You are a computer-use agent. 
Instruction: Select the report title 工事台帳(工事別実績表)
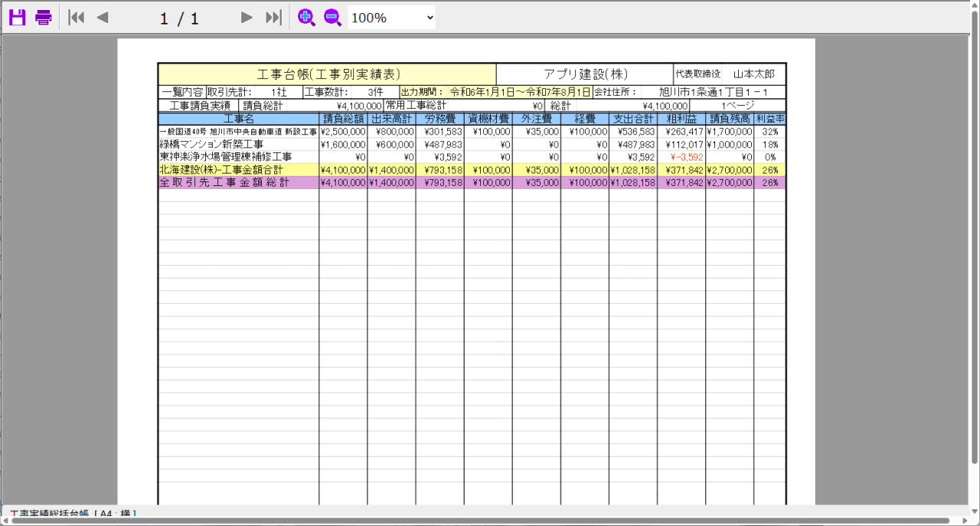click(x=328, y=74)
